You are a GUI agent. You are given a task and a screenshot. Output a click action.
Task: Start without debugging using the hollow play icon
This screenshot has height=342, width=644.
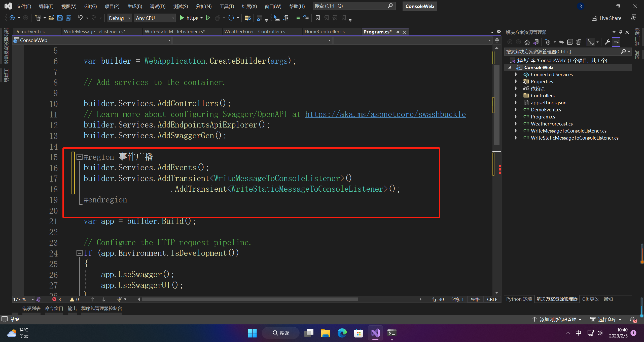tap(208, 18)
